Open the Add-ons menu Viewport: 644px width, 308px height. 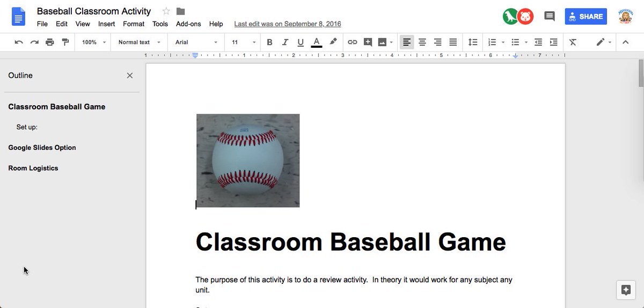[188, 24]
